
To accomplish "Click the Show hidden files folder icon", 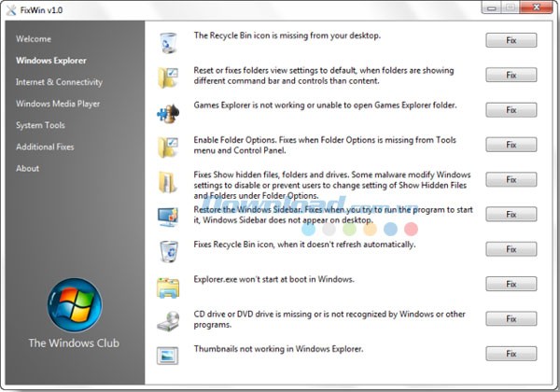I will [x=169, y=180].
